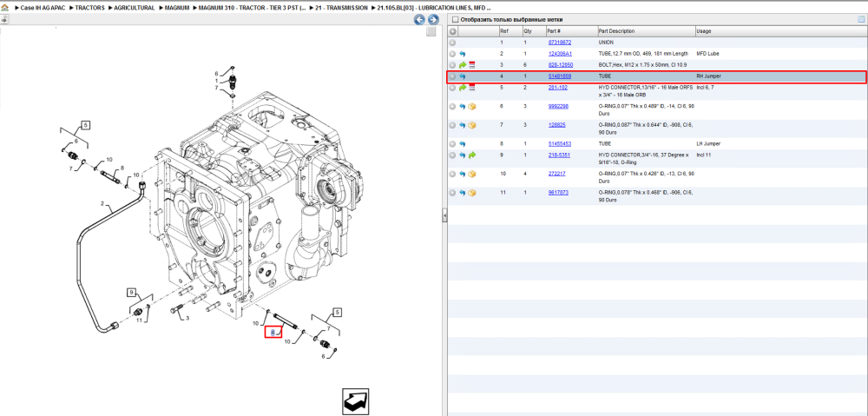Toggle selection circle for BOLT row 828-12050
The height and width of the screenshot is (416, 868).
[x=452, y=65]
